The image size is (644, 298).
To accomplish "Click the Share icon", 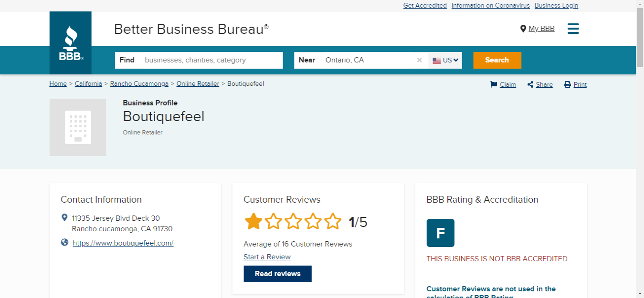I will click(x=530, y=84).
